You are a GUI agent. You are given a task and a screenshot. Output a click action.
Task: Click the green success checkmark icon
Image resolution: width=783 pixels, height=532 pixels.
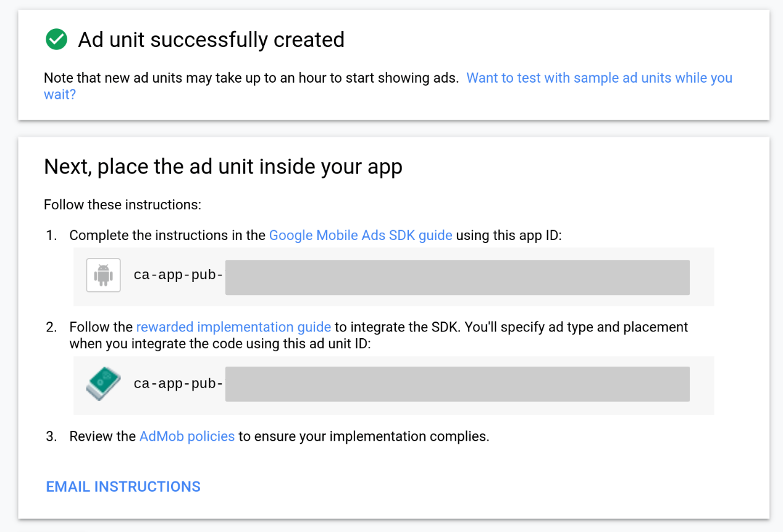point(57,40)
